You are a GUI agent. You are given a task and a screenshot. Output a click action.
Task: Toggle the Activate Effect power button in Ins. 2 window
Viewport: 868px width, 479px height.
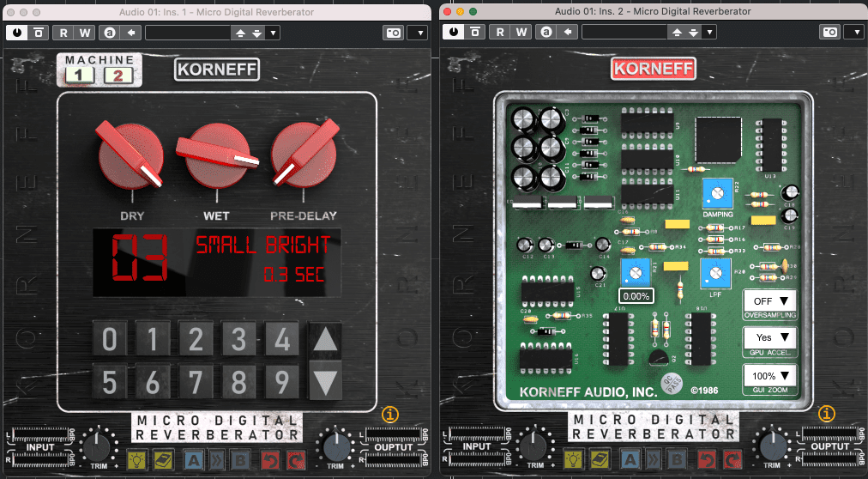(454, 33)
